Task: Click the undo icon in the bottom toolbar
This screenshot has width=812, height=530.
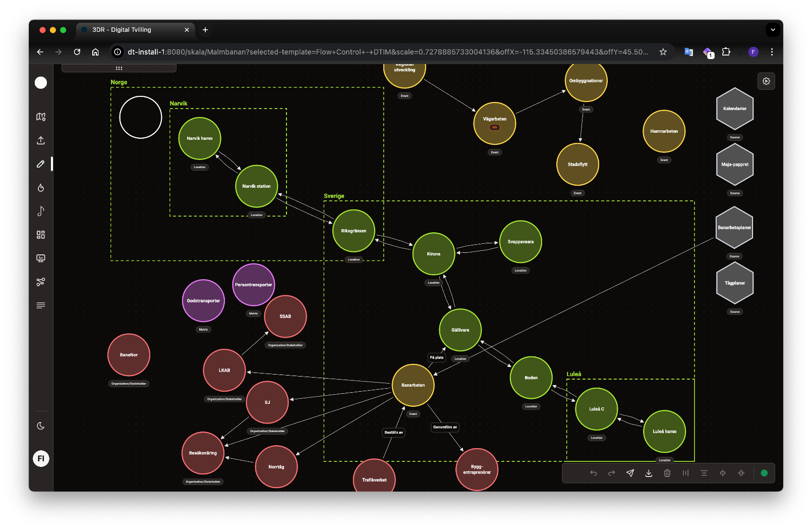Action: 594,473
